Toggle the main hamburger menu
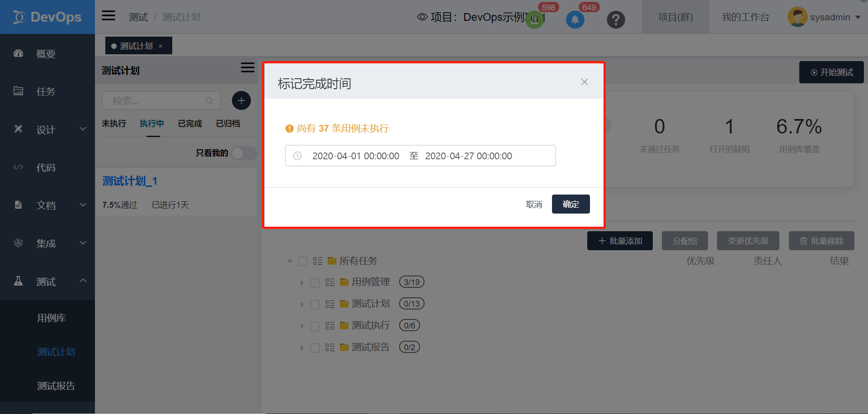The width and height of the screenshot is (868, 414). click(x=108, y=16)
